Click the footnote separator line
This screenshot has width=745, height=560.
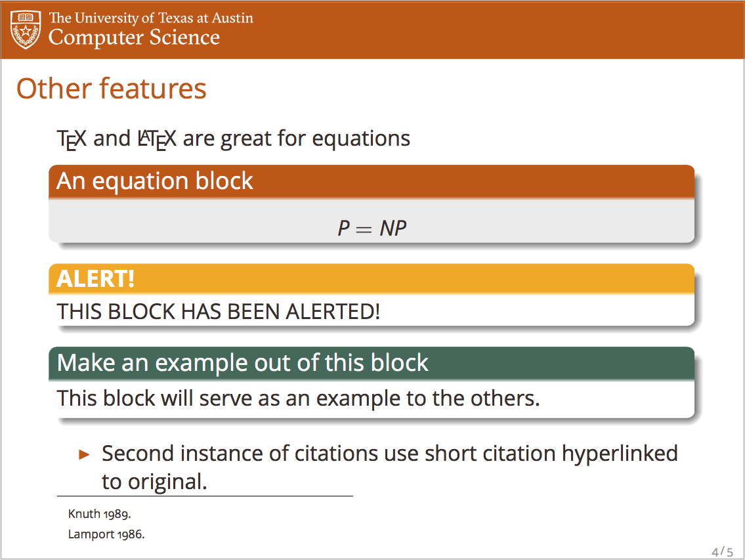tap(205, 496)
